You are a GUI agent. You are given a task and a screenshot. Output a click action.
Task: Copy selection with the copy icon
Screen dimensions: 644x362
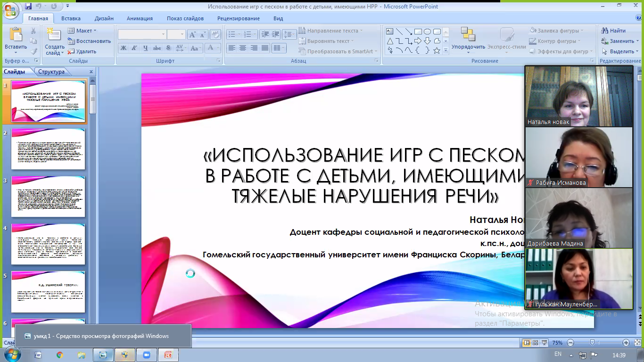click(33, 41)
